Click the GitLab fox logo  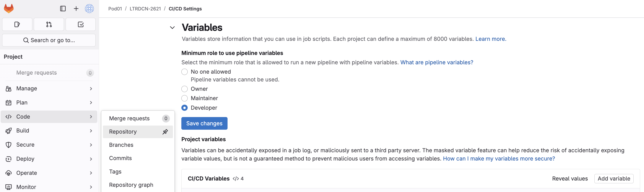[x=9, y=8]
